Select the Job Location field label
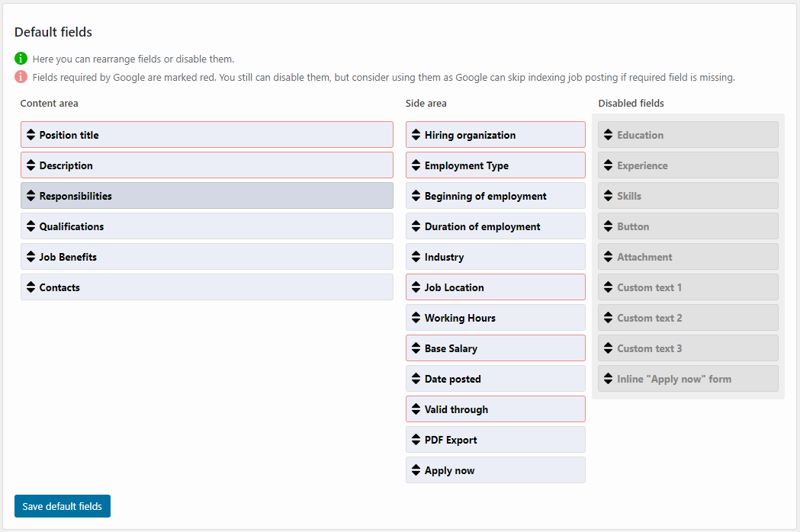Image resolution: width=800 pixels, height=532 pixels. (x=454, y=287)
